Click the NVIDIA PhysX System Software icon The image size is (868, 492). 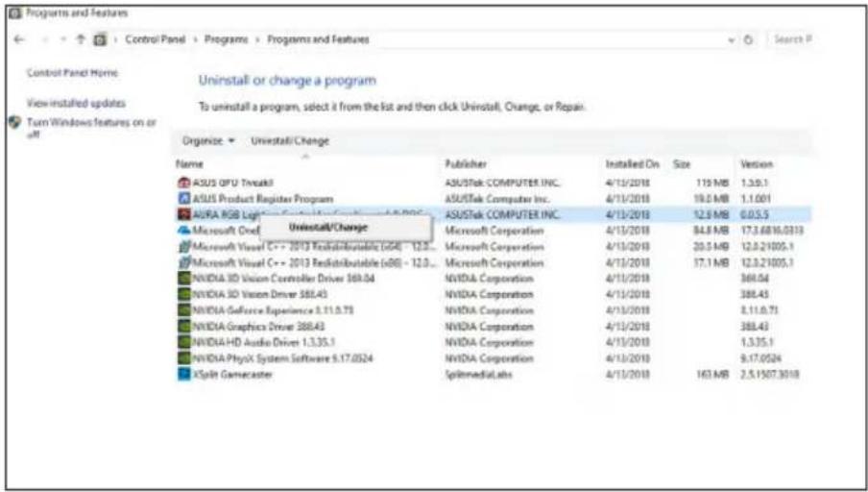[x=183, y=358]
